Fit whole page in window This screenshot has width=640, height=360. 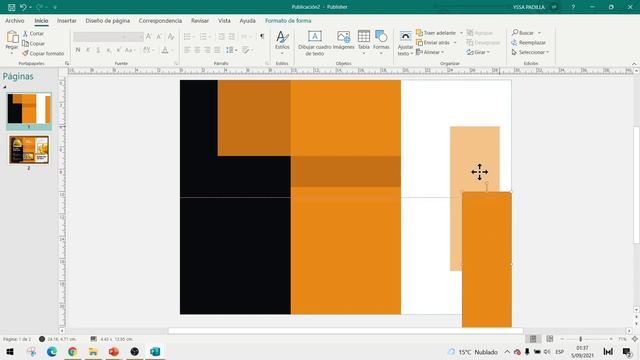(635, 339)
